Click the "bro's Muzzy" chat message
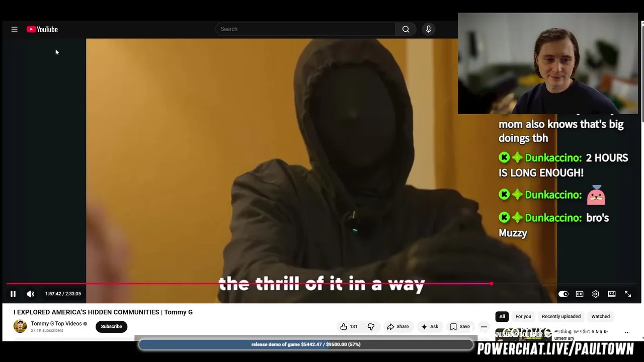Screen dimensions: 644x362 click(x=553, y=225)
